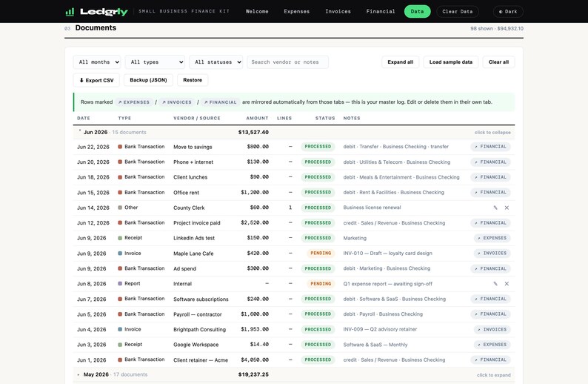Viewport: 588px width, 384px height.
Task: Click PENDING status on Internal report row
Action: [x=321, y=284]
